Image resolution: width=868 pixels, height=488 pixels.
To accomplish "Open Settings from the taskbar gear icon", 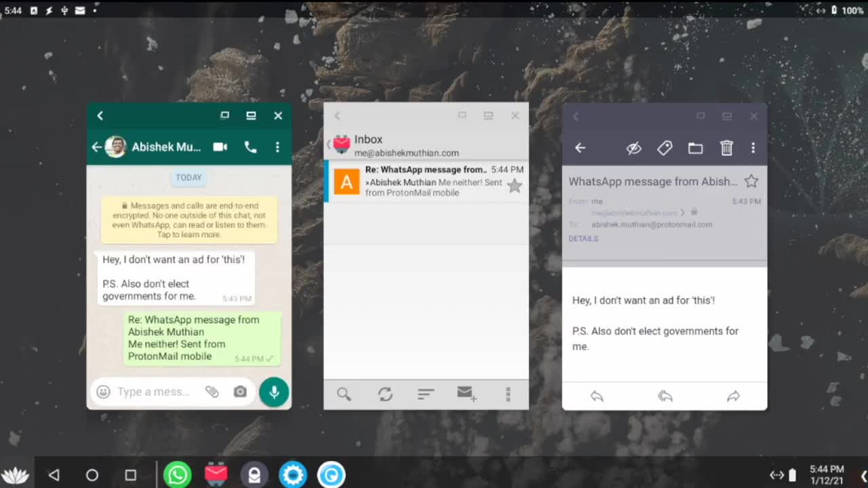I will pyautogui.click(x=293, y=475).
